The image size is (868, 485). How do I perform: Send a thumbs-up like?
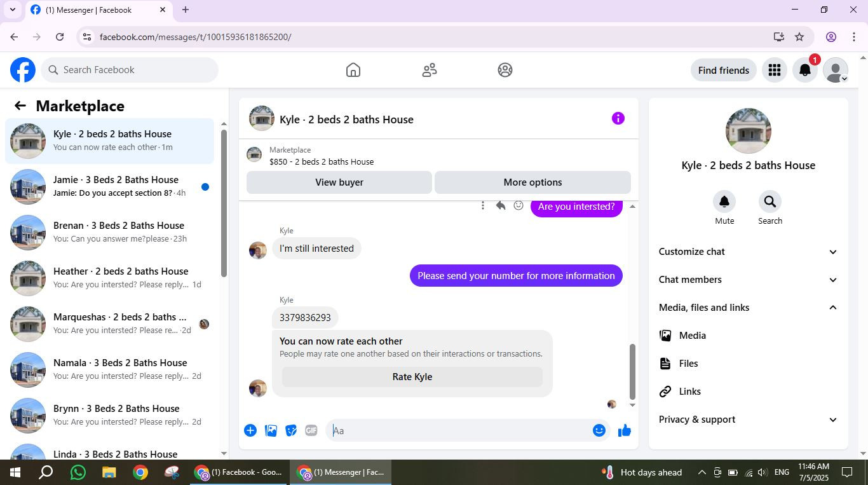pos(625,430)
